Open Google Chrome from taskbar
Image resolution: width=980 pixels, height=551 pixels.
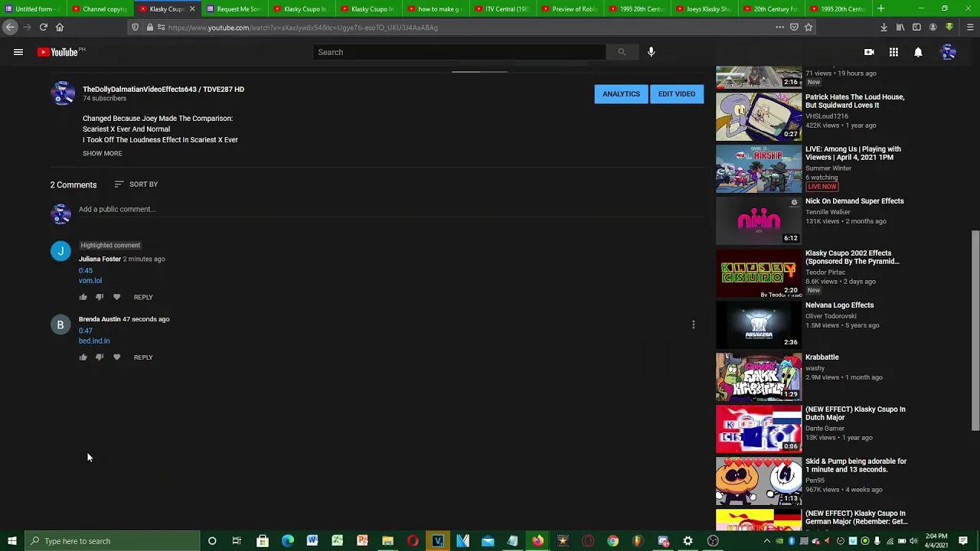point(612,541)
